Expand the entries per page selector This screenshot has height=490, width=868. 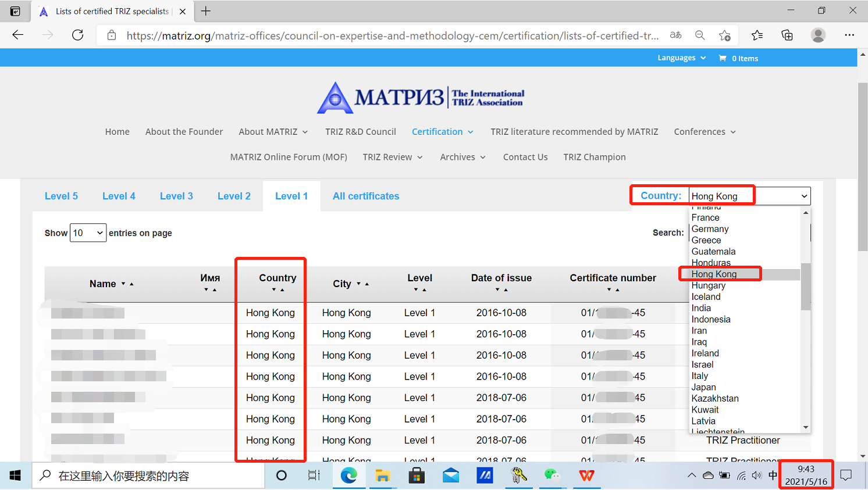coord(88,233)
